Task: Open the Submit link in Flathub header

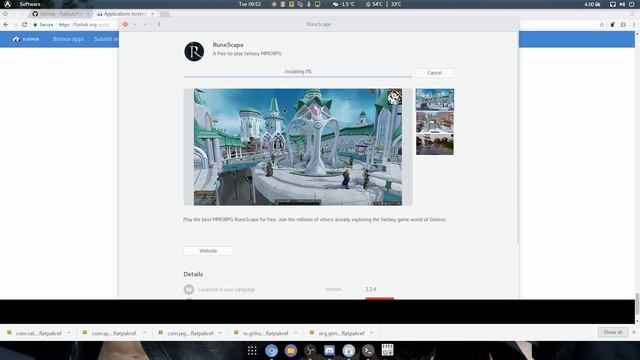Action: pyautogui.click(x=106, y=39)
